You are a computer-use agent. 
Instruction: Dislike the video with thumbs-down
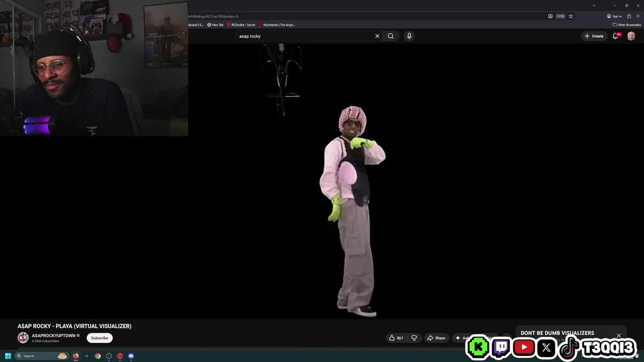[414, 338]
